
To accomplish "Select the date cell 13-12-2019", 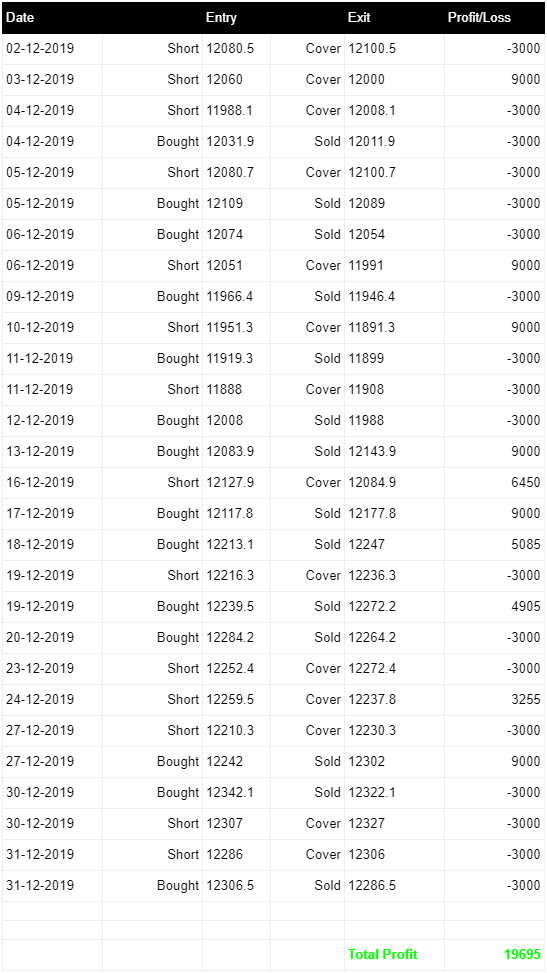I will [x=40, y=451].
